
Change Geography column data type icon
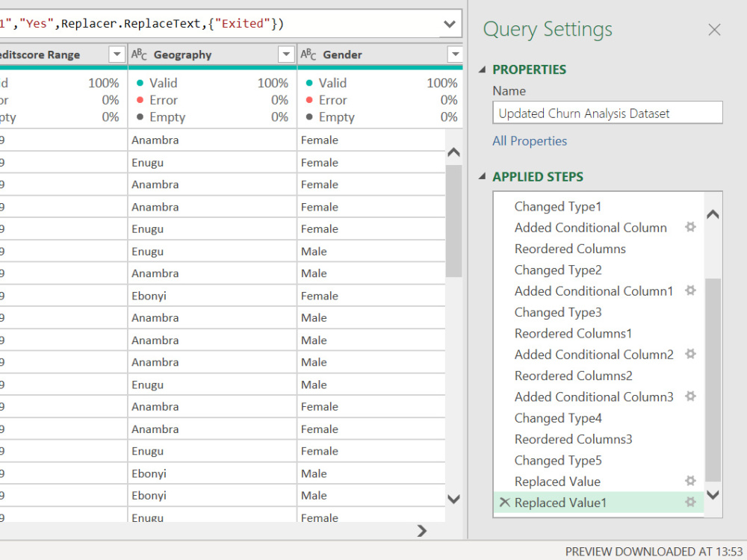[139, 55]
